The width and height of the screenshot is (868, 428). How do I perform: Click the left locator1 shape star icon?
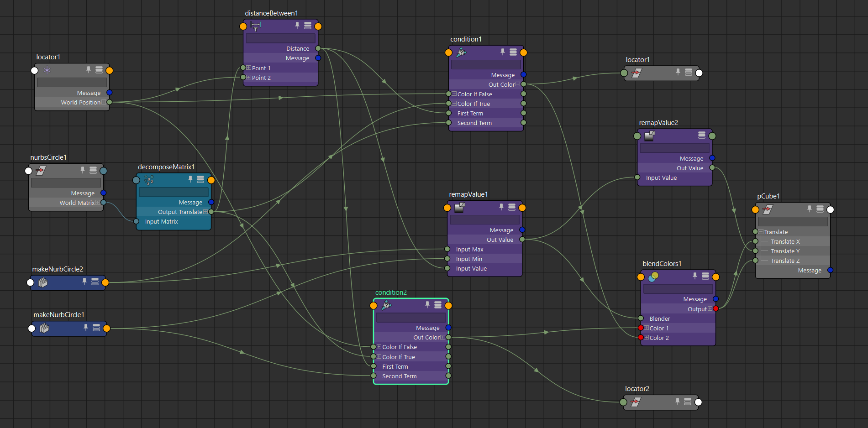pos(47,70)
